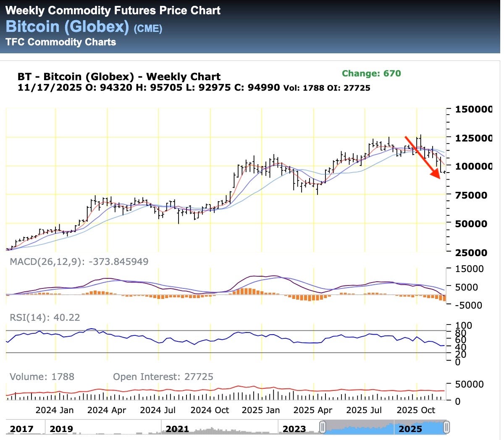
Task: Click the '25000' price axis label
Action: pyautogui.click(x=472, y=253)
